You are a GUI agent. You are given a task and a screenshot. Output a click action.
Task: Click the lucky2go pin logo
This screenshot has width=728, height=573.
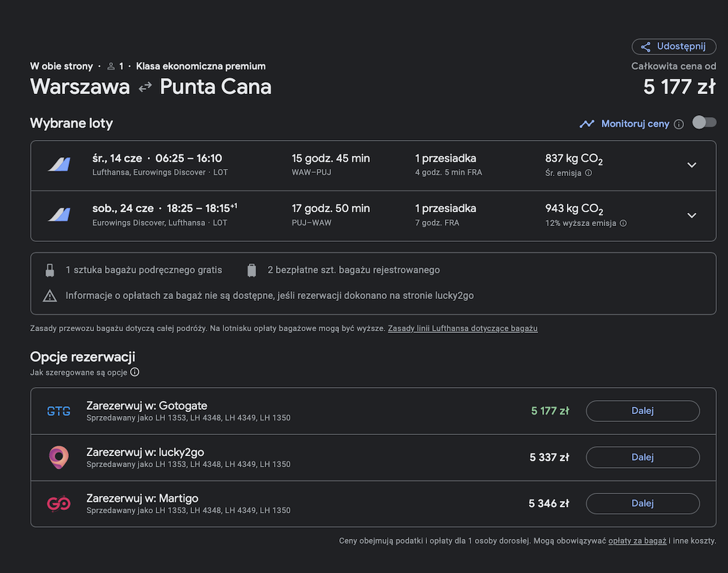[59, 457]
